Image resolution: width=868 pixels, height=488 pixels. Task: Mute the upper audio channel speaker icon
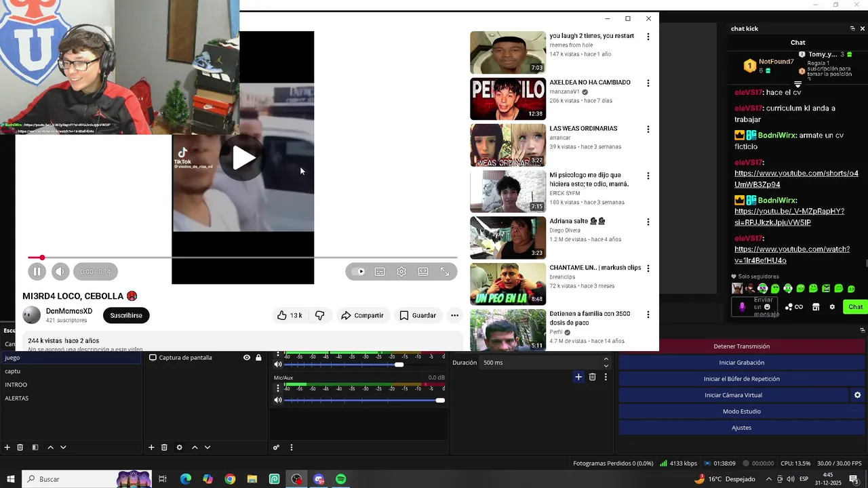(277, 365)
